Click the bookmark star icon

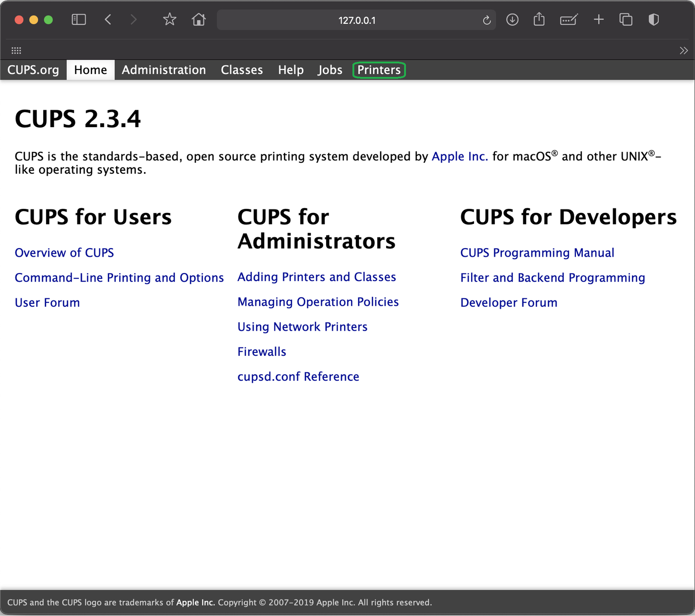170,20
